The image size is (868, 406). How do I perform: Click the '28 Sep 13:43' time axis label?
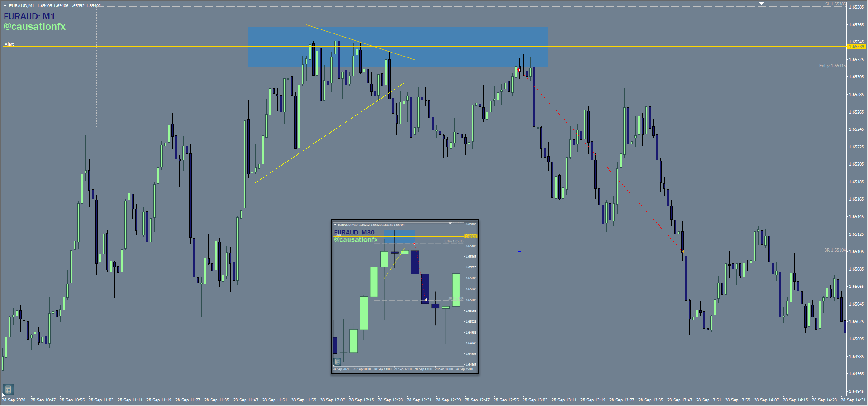point(679,400)
